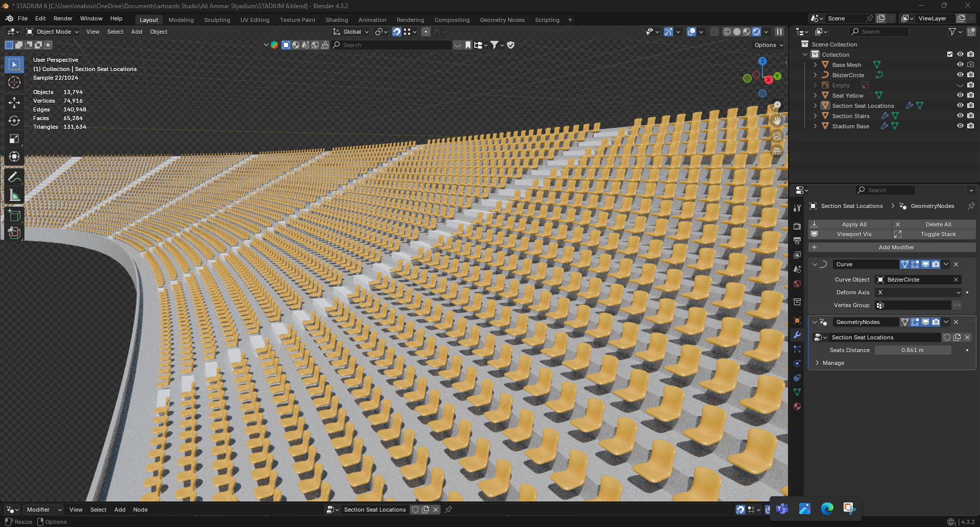Select the Add Cube tool
The width and height of the screenshot is (980, 527).
coord(14,215)
